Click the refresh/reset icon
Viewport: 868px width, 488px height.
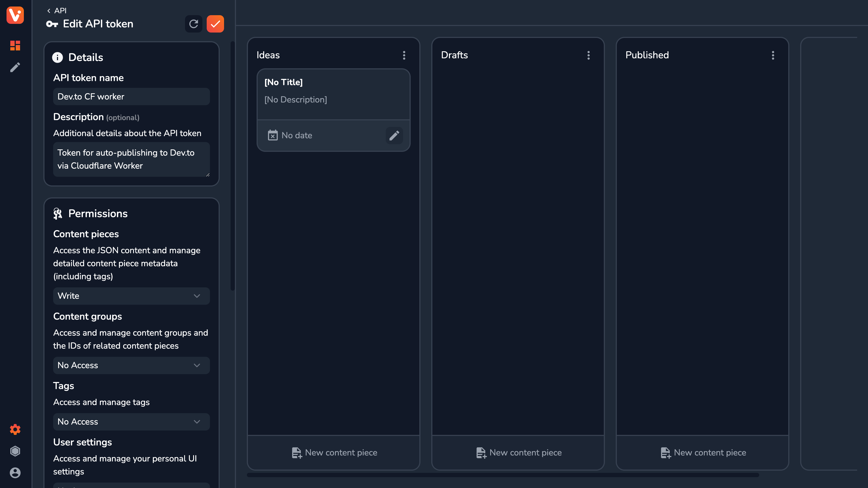click(x=194, y=24)
